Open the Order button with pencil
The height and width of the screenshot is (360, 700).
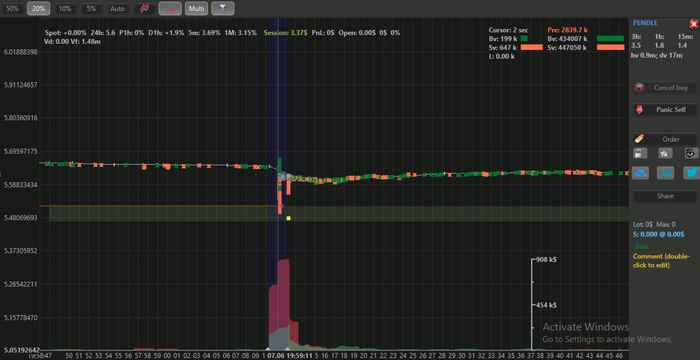(665, 139)
